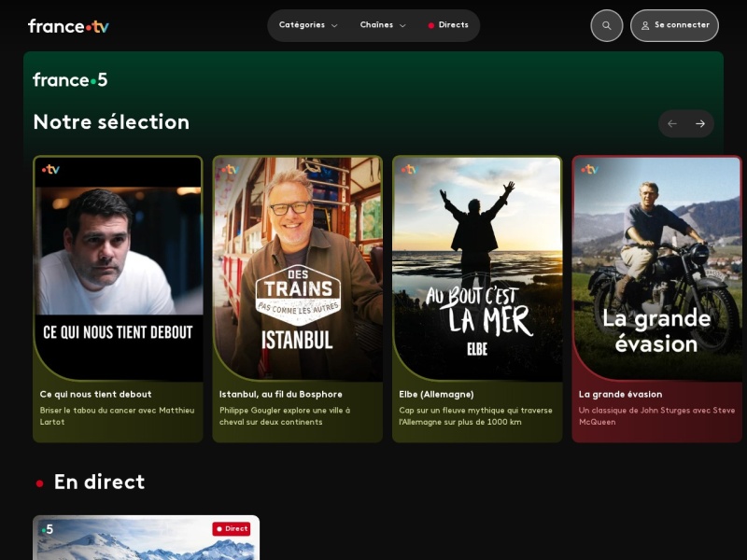The height and width of the screenshot is (560, 747).
Task: Click the red Directs live dot
Action: tap(430, 26)
